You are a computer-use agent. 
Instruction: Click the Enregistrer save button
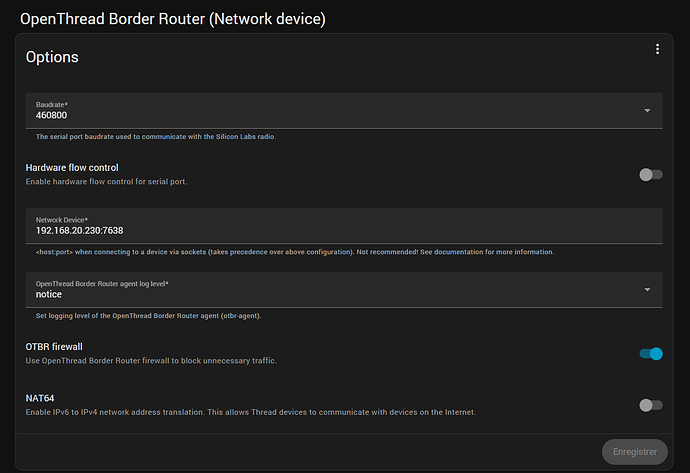tap(634, 452)
